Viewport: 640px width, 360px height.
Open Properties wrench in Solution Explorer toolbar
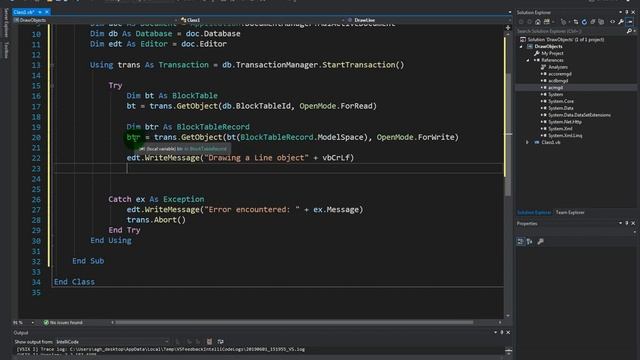point(621,22)
